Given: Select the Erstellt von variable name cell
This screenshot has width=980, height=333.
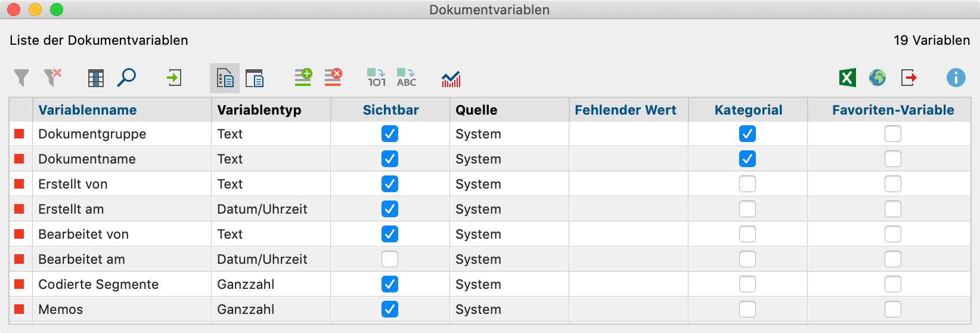Looking at the screenshot, I should click(x=122, y=184).
